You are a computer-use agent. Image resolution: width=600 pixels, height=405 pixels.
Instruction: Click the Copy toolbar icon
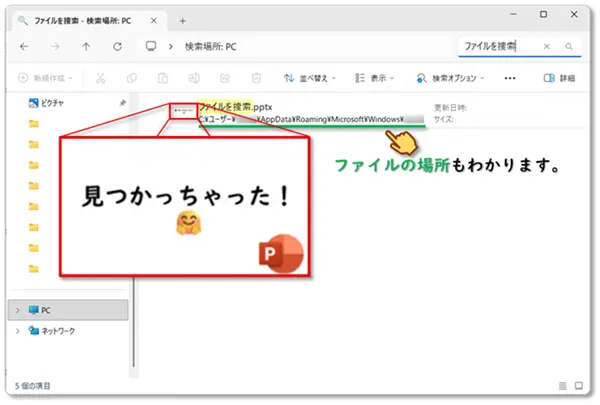point(132,78)
